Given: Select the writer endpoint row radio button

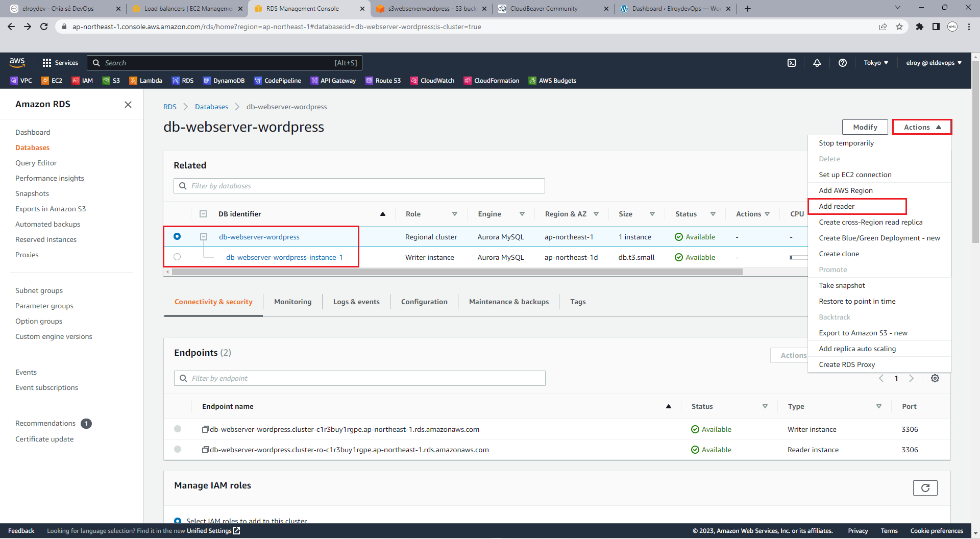Looking at the screenshot, I should tap(178, 429).
